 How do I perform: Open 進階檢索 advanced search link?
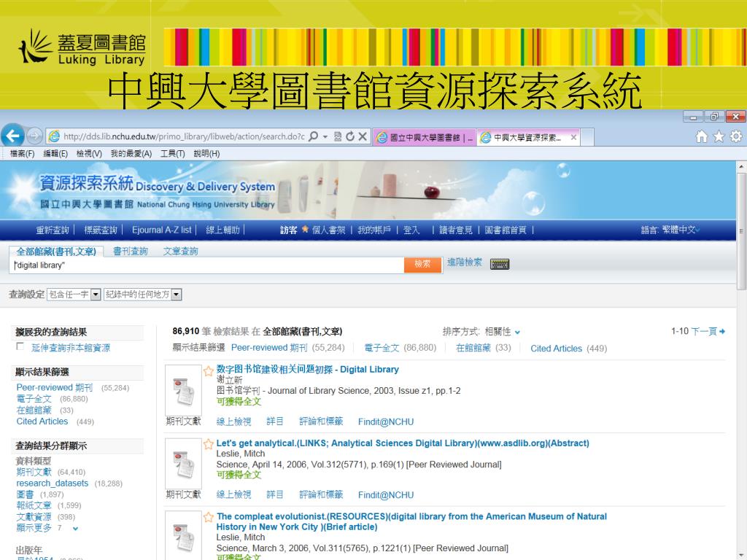point(465,262)
